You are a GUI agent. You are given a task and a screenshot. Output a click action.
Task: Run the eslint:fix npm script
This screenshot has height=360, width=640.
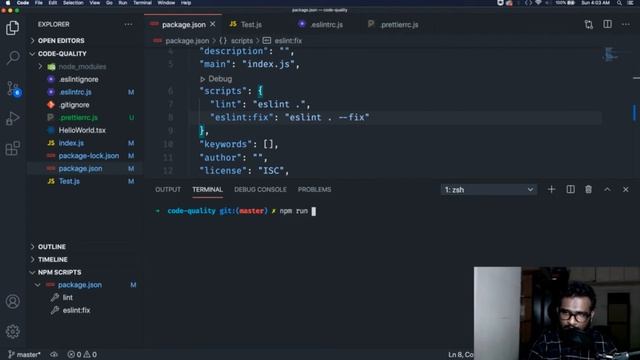click(x=76, y=310)
